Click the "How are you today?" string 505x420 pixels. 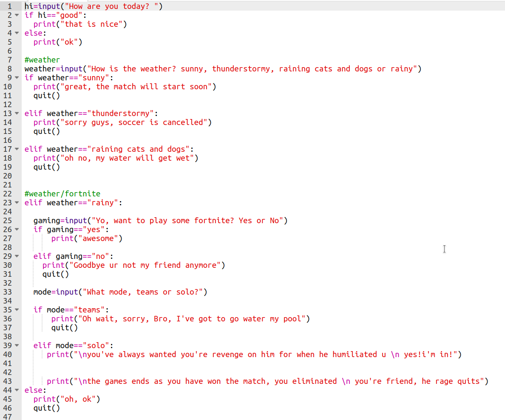113,6
